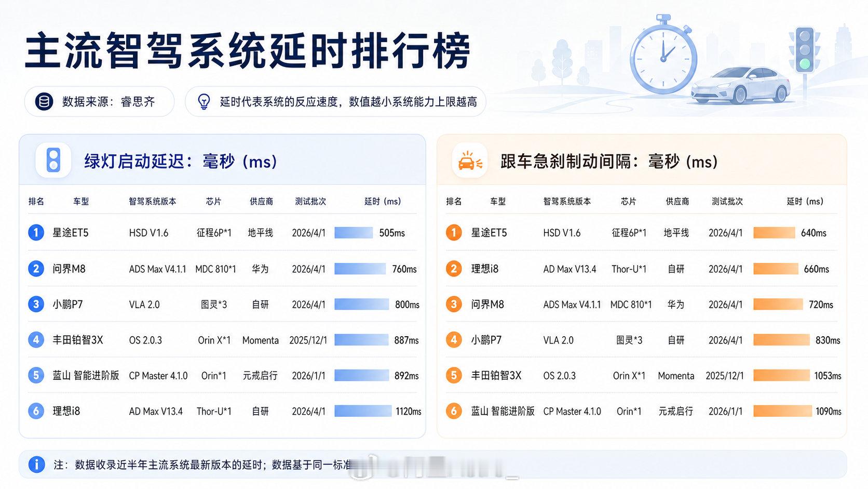The width and height of the screenshot is (868, 489).
Task: Click the title 主流智驾系统延时排行榜
Action: tap(248, 50)
